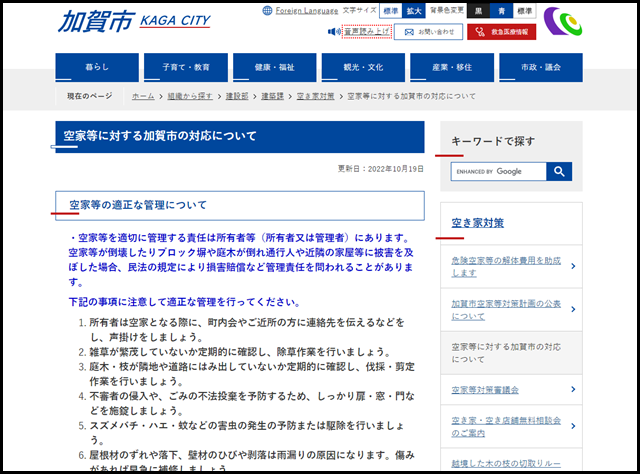The height and width of the screenshot is (474, 640).
Task: Reset background color to 標準
Action: [x=524, y=11]
